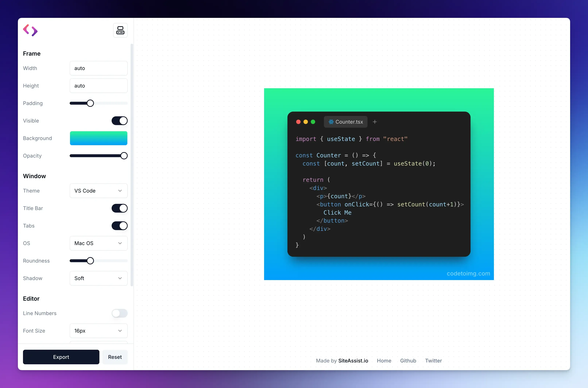
Task: Click the Export button
Action: [x=61, y=357]
